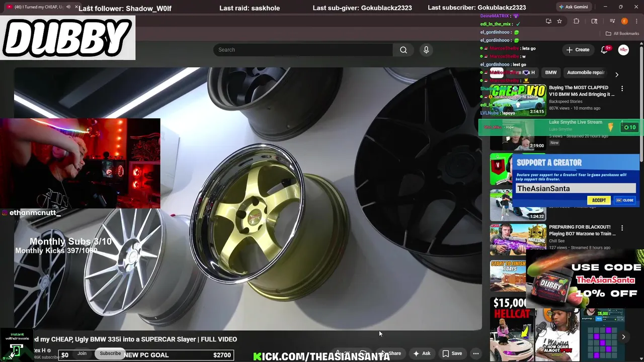Viewport: 644px width, 362px height.
Task: Click the green Hype 10 counter
Action: (630, 127)
